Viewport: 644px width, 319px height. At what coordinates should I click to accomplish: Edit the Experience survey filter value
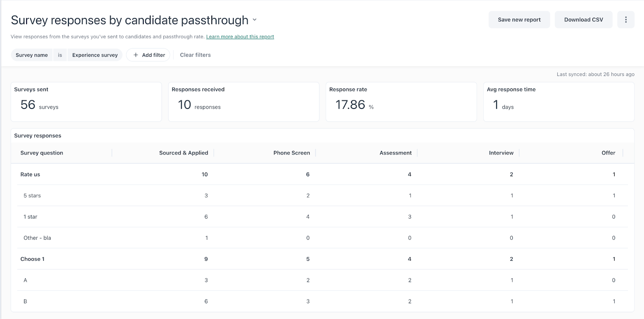click(95, 55)
